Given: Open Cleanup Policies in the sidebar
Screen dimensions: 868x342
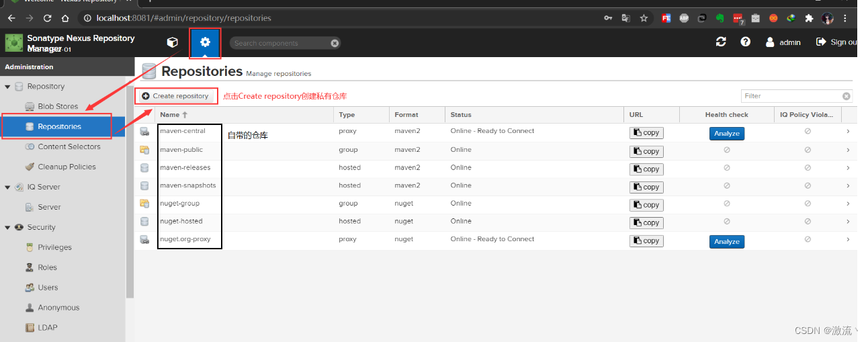Looking at the screenshot, I should click(x=60, y=167).
